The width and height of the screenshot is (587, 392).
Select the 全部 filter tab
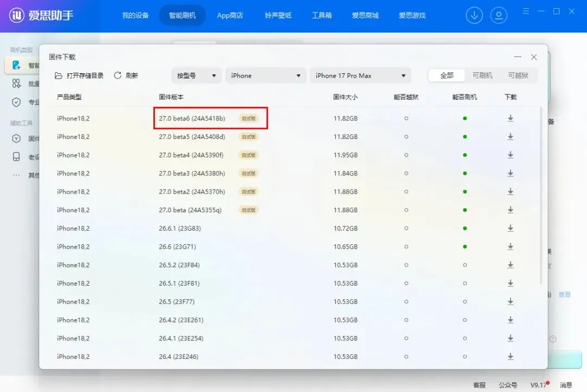[447, 75]
